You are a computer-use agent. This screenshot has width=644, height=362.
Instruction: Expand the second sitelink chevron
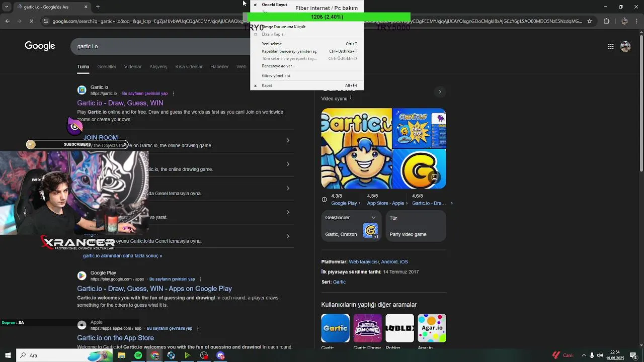pyautogui.click(x=288, y=164)
